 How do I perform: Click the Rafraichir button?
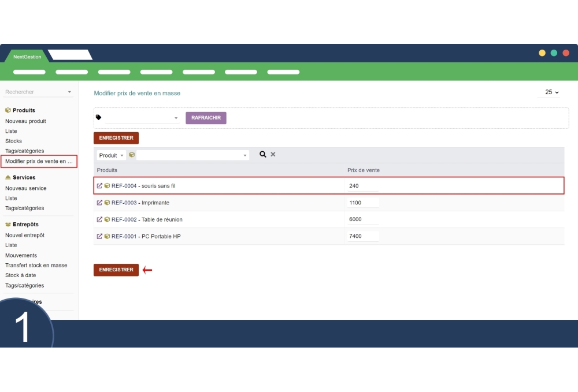click(x=206, y=117)
